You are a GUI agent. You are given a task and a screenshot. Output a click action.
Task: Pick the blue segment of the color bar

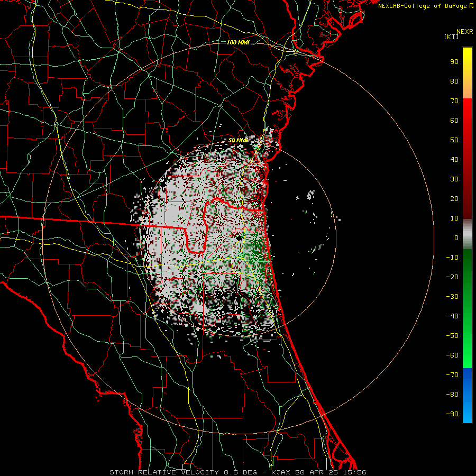[x=467, y=396]
